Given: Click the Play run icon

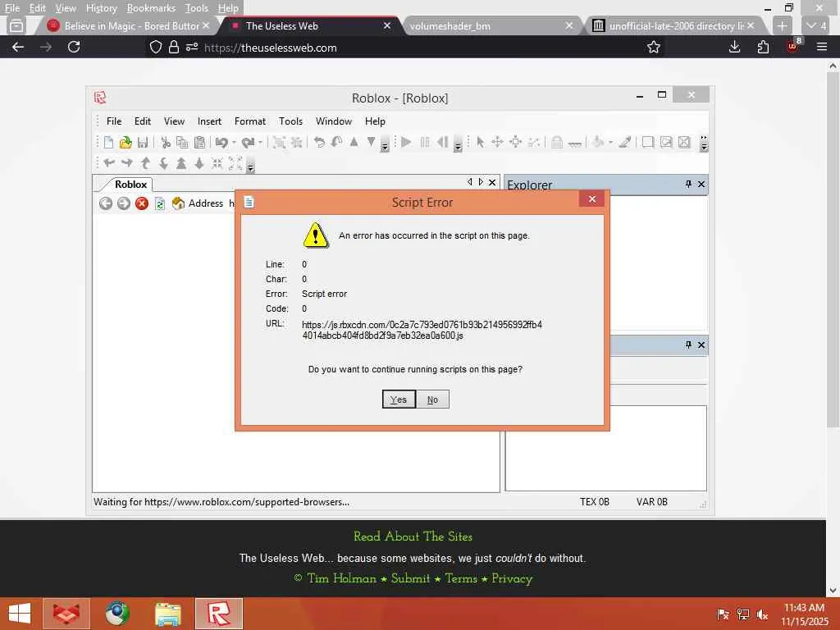Looking at the screenshot, I should 406,142.
